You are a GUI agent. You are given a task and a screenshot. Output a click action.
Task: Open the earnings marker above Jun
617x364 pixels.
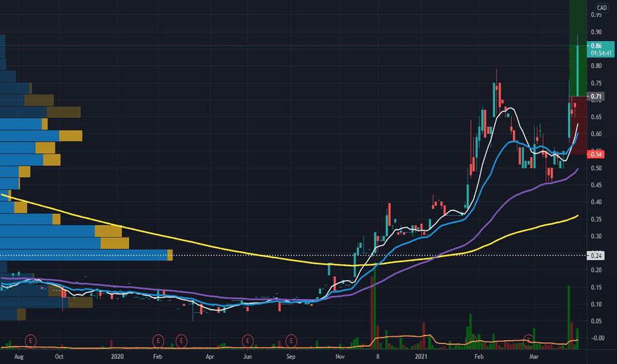coord(248,341)
